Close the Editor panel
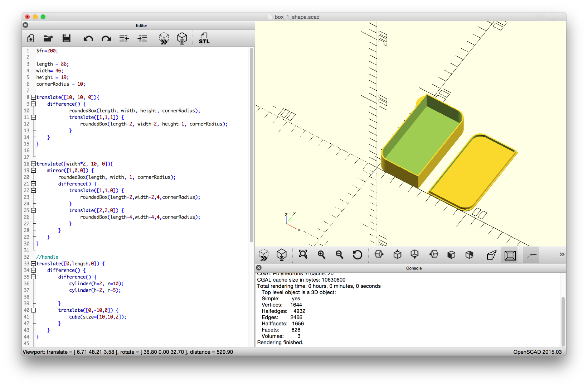This screenshot has width=588, height=387. pyautogui.click(x=25, y=25)
